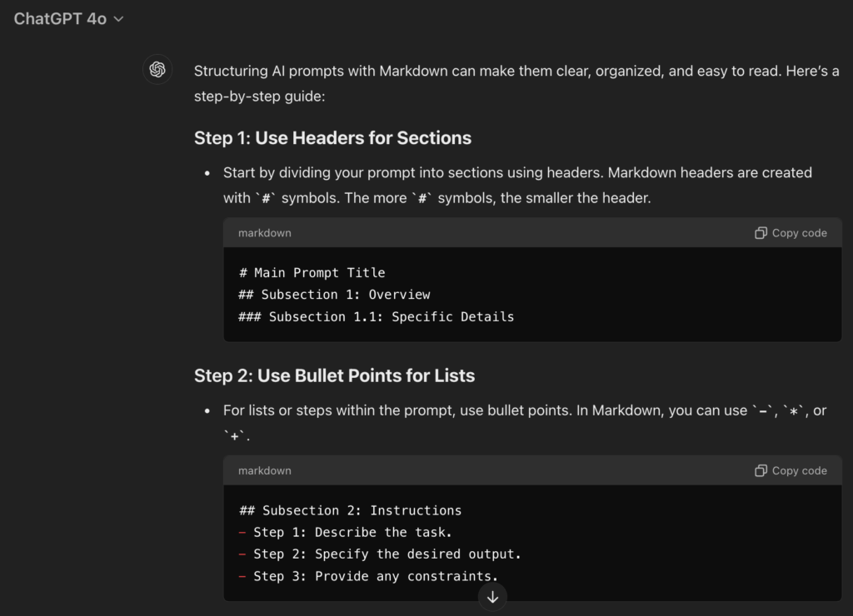
Task: Click the "# Main Prompt Title" code line
Action: point(312,272)
